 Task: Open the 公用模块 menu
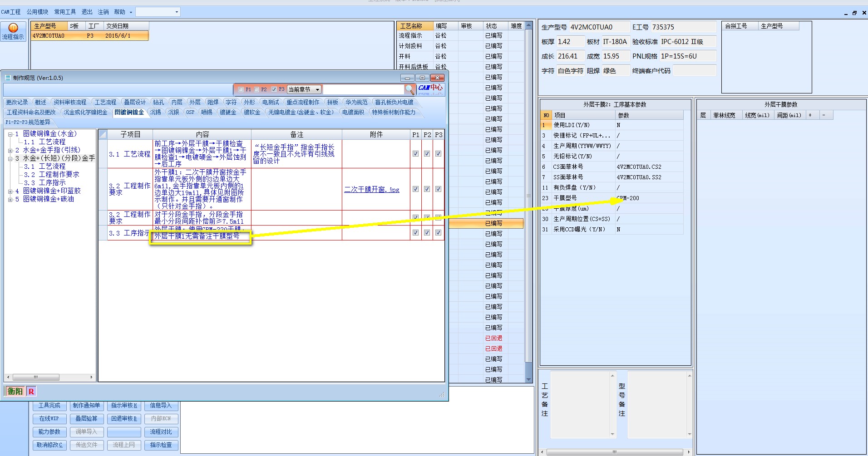click(37, 12)
